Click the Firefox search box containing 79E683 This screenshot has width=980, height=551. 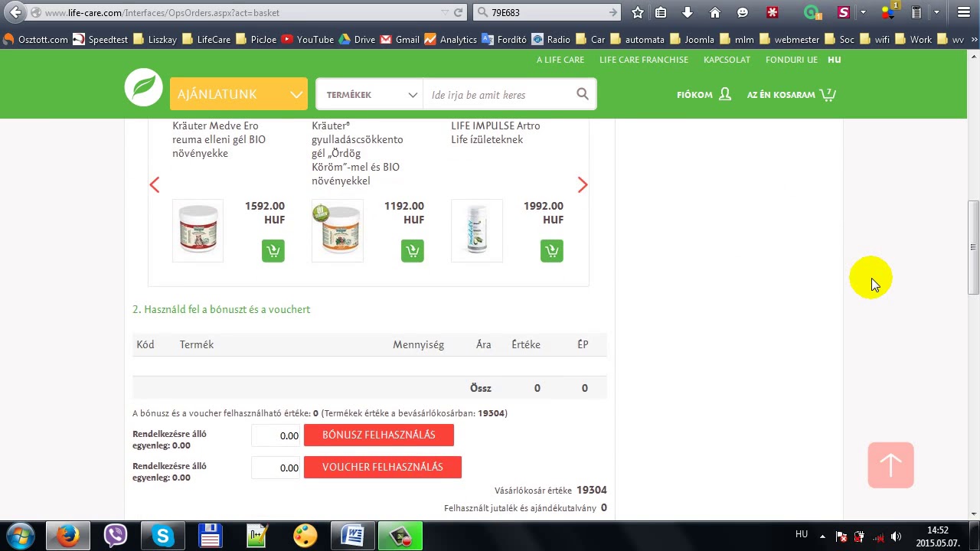tap(547, 12)
